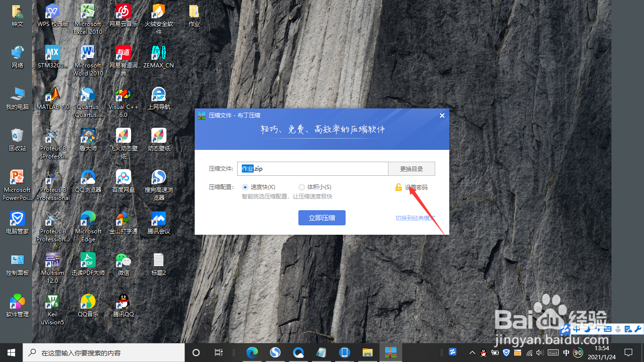Screen dimensions: 644x362
Task: Open QQ音乐 desktop icon
Action: coord(88,305)
